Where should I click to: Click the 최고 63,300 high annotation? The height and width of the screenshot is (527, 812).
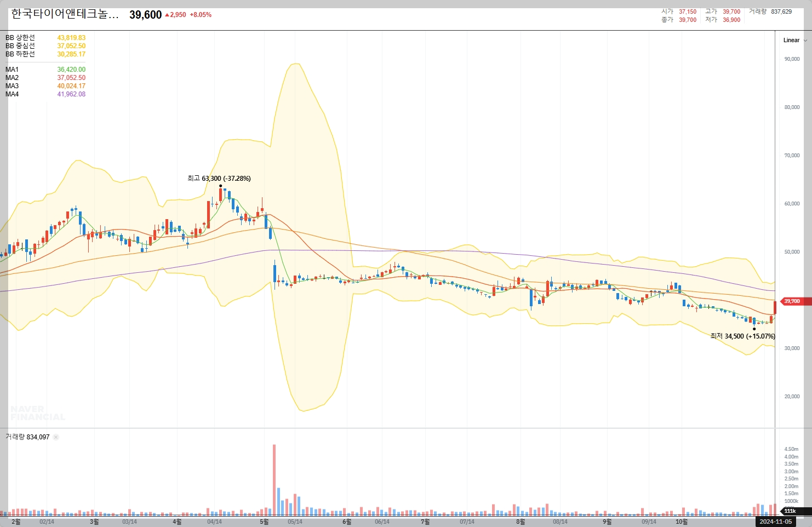[219, 179]
